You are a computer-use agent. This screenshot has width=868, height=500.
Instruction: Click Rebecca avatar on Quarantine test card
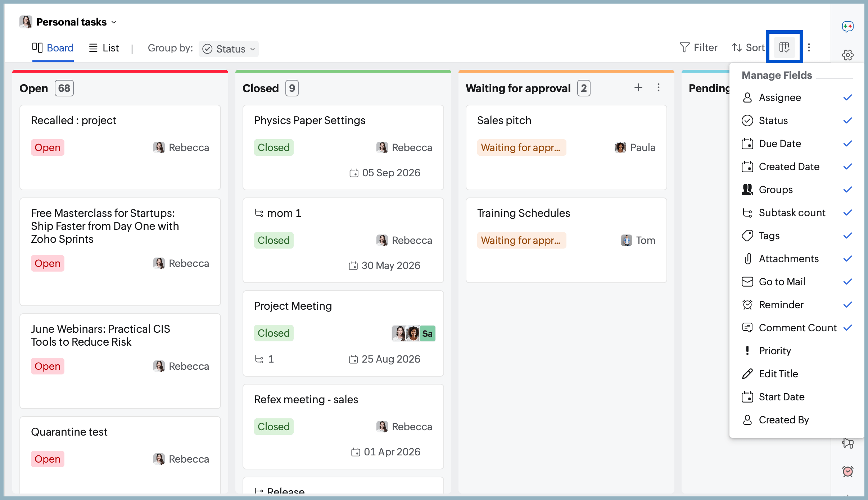[159, 459]
